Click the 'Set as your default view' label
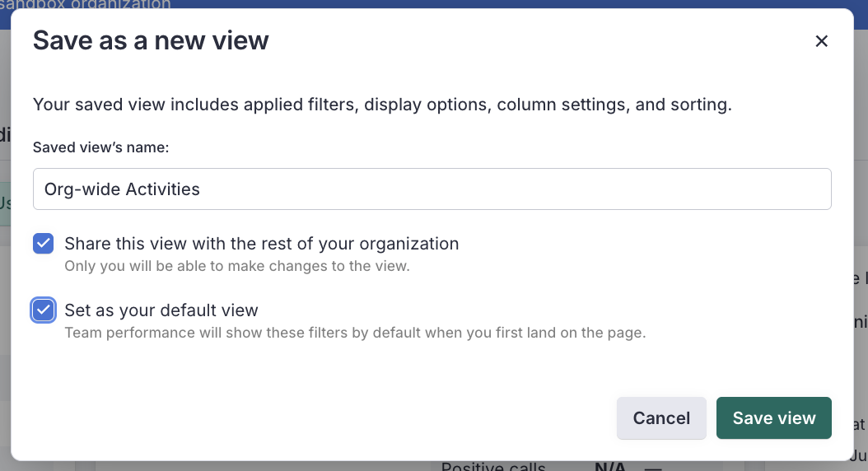The width and height of the screenshot is (868, 471). 161,310
